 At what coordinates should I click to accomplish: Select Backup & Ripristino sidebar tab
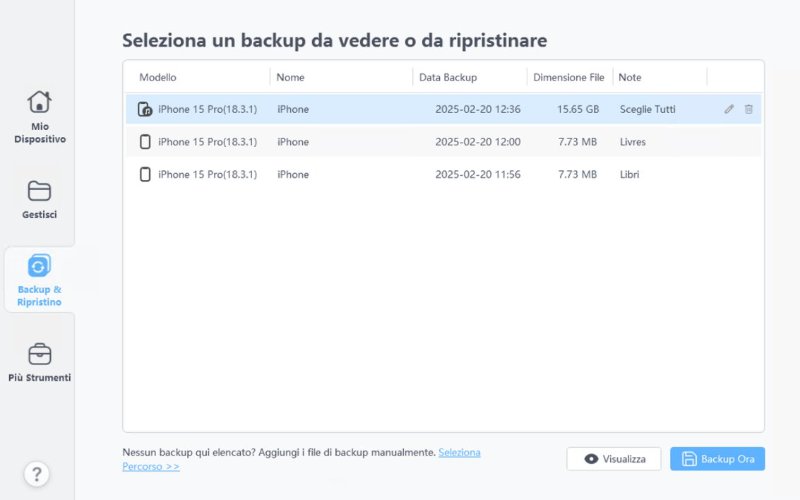[39, 280]
